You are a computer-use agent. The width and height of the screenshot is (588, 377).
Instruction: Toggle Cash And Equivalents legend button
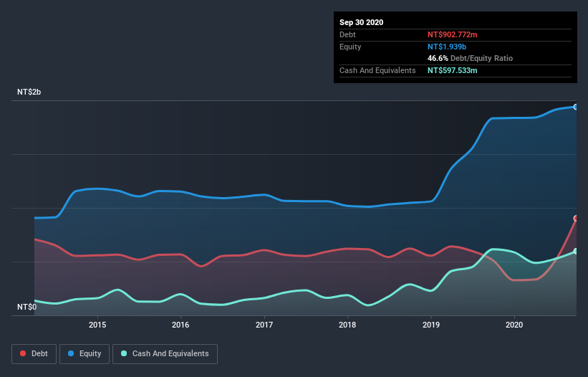[165, 354]
